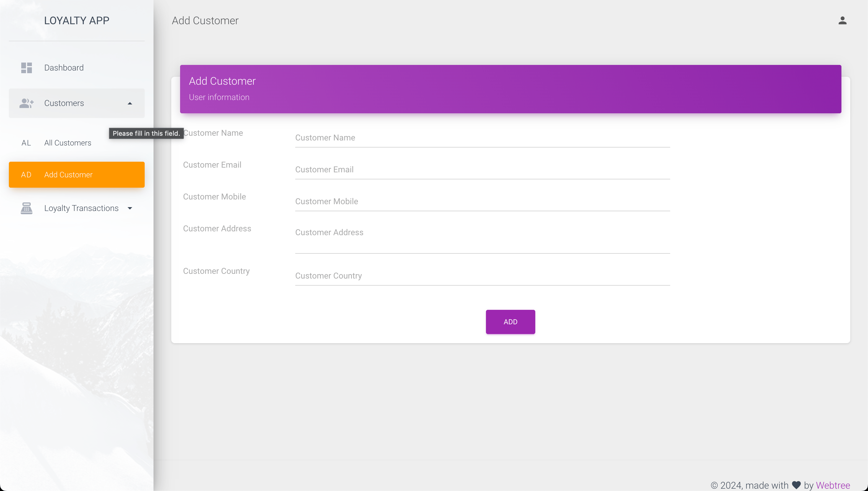Open the user profile account icon
The height and width of the screenshot is (491, 868).
click(842, 21)
